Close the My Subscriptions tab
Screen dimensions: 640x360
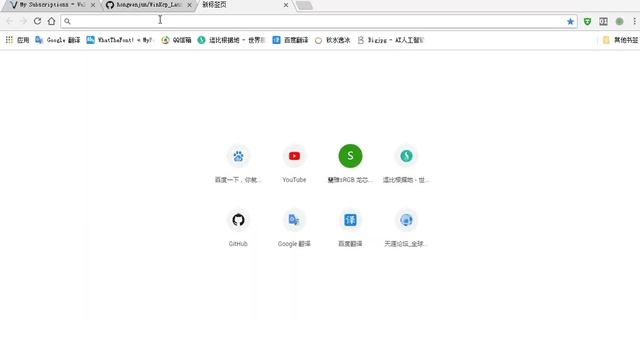coord(93,5)
